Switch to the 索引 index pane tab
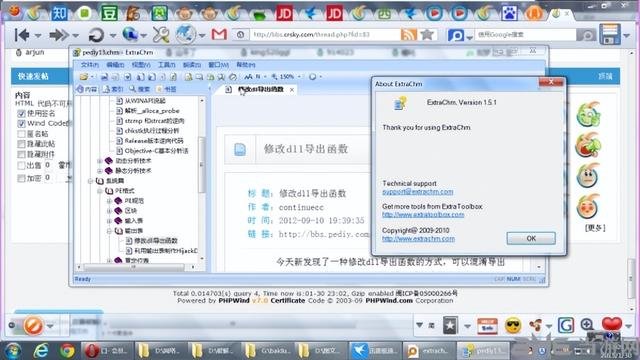640x360 pixels. (x=113, y=89)
